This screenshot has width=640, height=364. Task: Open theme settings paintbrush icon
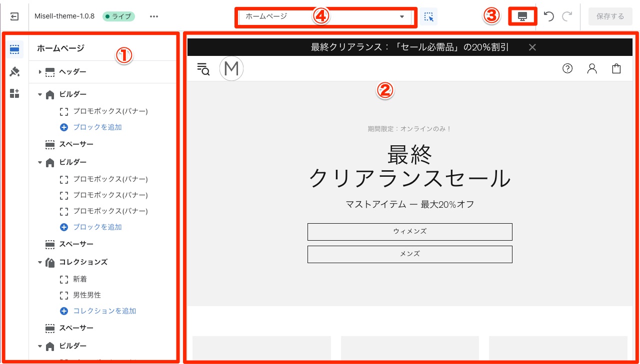pyautogui.click(x=14, y=71)
